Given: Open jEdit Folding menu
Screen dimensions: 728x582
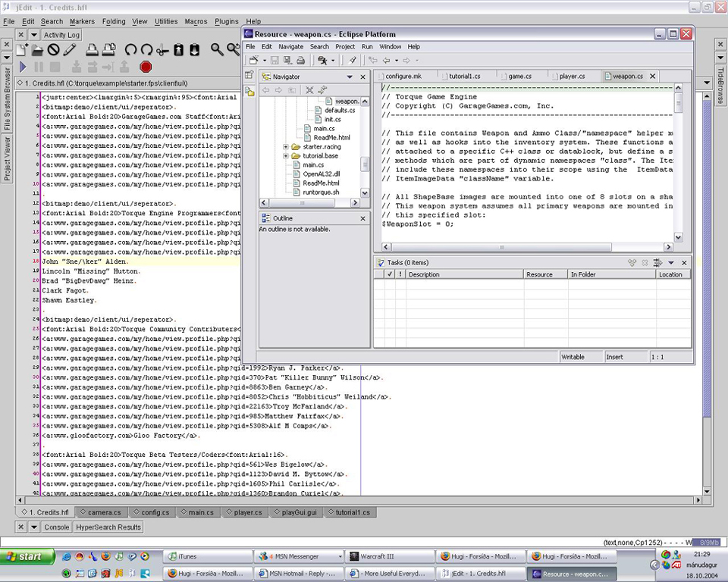Looking at the screenshot, I should point(114,21).
